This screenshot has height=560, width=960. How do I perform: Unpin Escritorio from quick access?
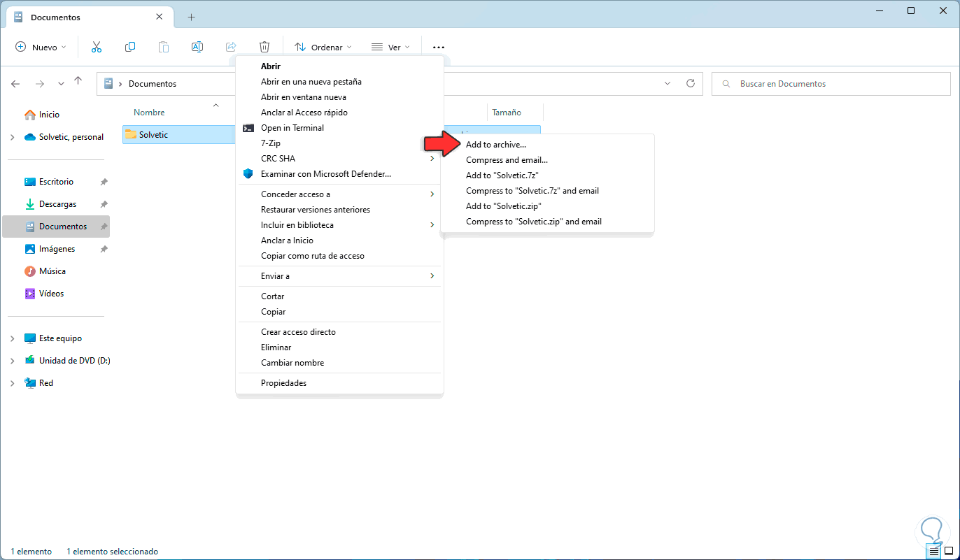click(104, 182)
